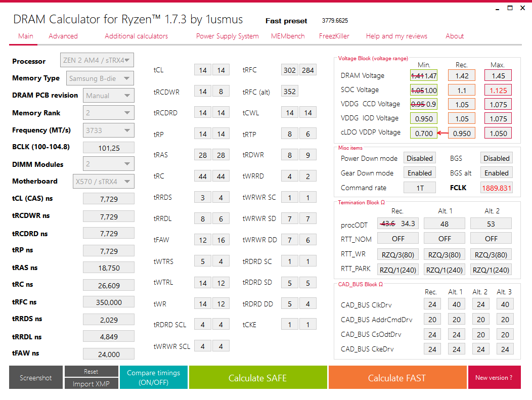Click RTT_NOM Rec. OFF value

pyautogui.click(x=398, y=239)
